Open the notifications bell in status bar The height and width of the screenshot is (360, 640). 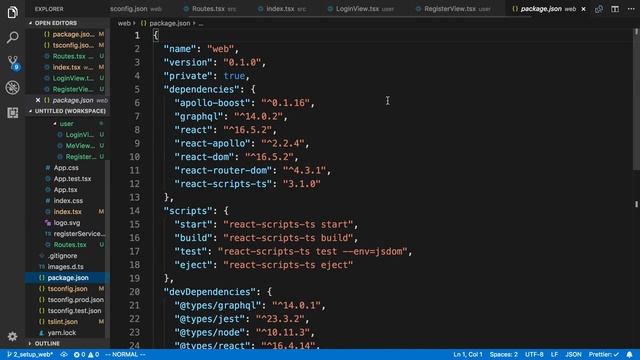coord(629,355)
